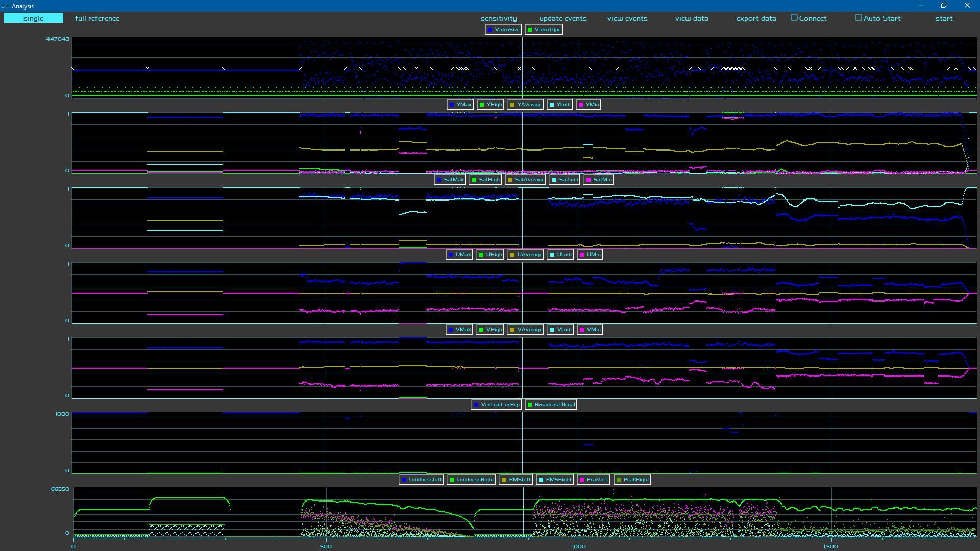
Task: Click the SatMax legend button
Action: pos(450,180)
